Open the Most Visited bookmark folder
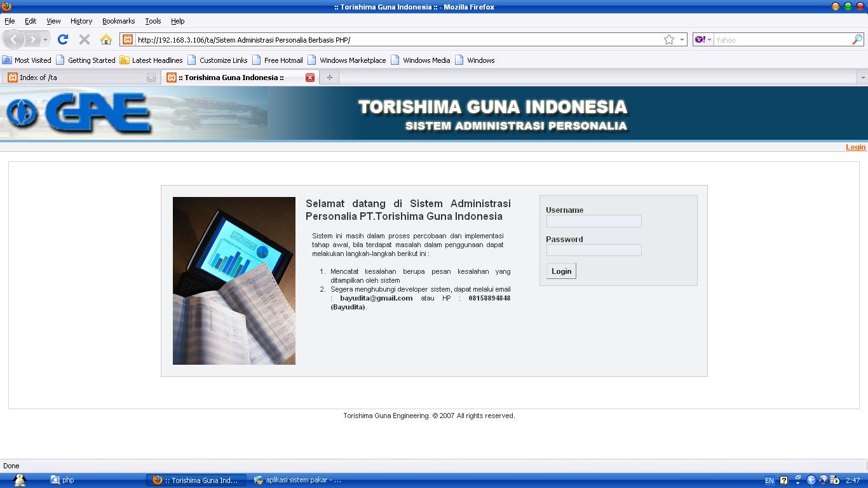This screenshot has height=488, width=868. point(27,60)
